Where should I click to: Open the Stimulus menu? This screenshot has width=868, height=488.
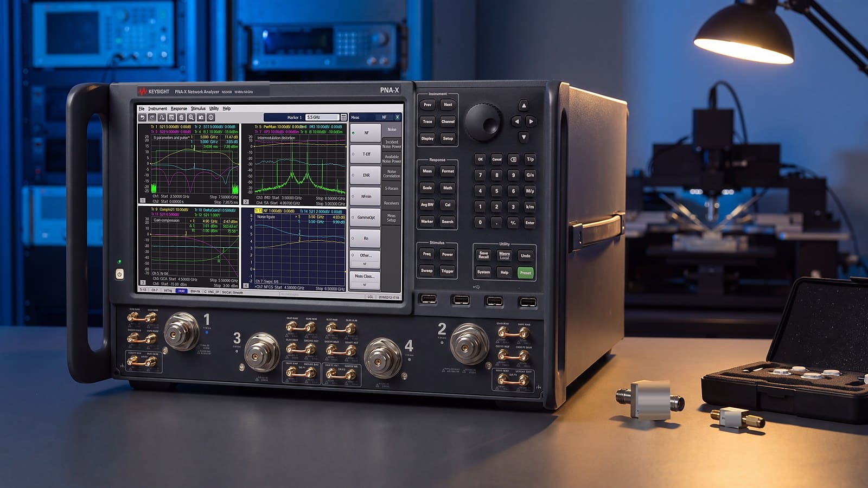pos(198,108)
